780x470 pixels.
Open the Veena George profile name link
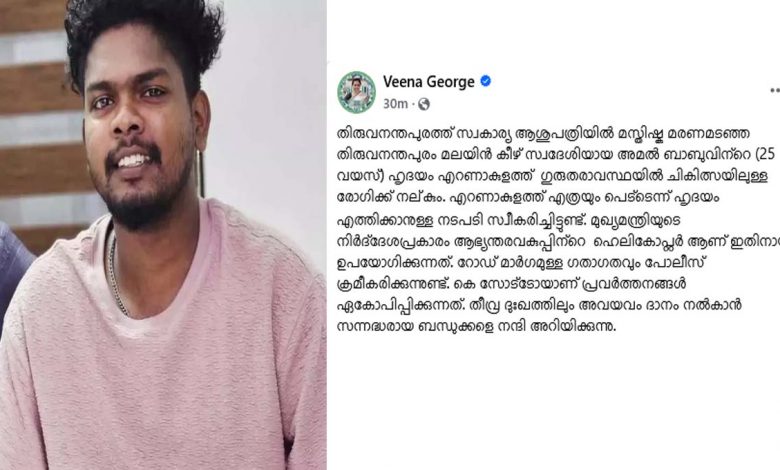[428, 82]
